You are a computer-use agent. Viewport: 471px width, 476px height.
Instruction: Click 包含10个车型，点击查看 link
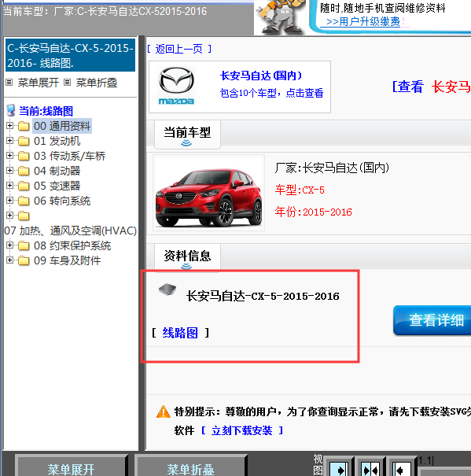[x=271, y=93]
